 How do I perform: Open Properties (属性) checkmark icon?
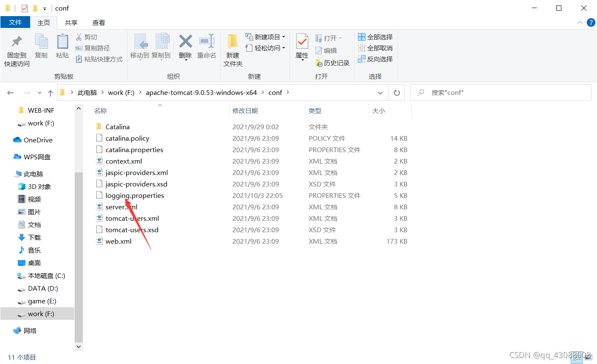(302, 42)
